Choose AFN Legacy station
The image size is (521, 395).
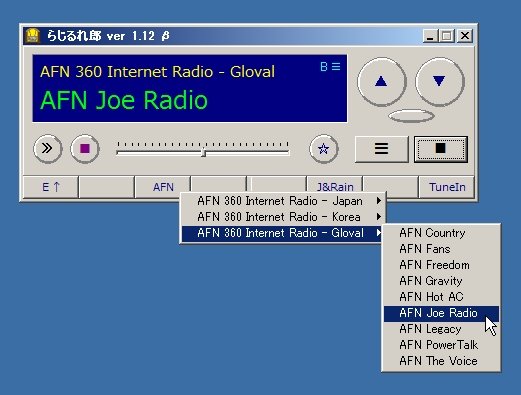click(x=441, y=329)
